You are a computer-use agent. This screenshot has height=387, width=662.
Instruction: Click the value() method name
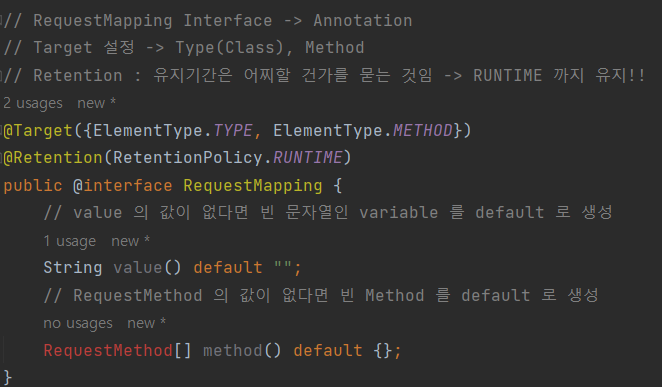pyautogui.click(x=138, y=268)
